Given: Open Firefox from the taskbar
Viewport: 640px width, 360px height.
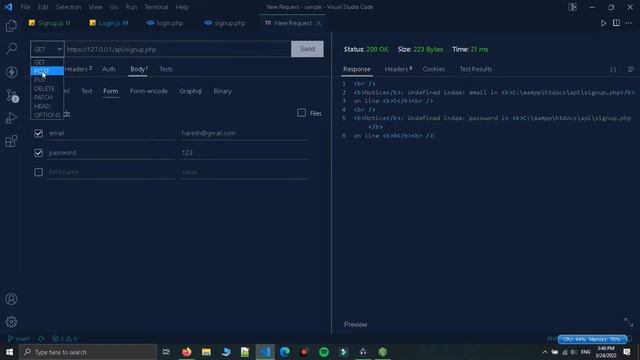Looking at the screenshot, I should click(187, 352).
